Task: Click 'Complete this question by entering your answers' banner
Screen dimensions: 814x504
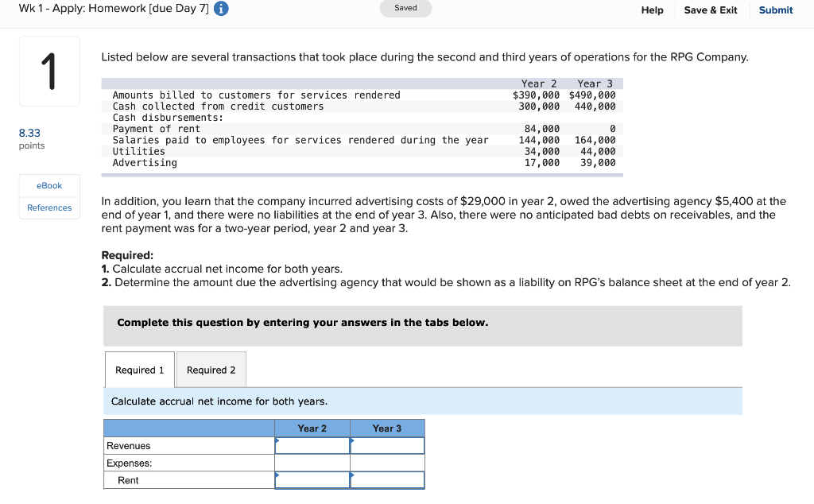Action: 423,326
